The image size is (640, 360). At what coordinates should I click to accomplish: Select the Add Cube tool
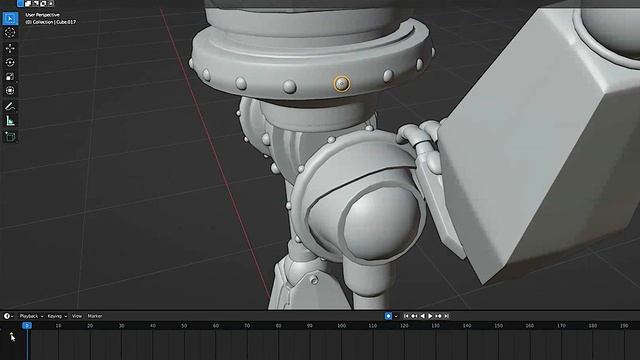(x=10, y=137)
